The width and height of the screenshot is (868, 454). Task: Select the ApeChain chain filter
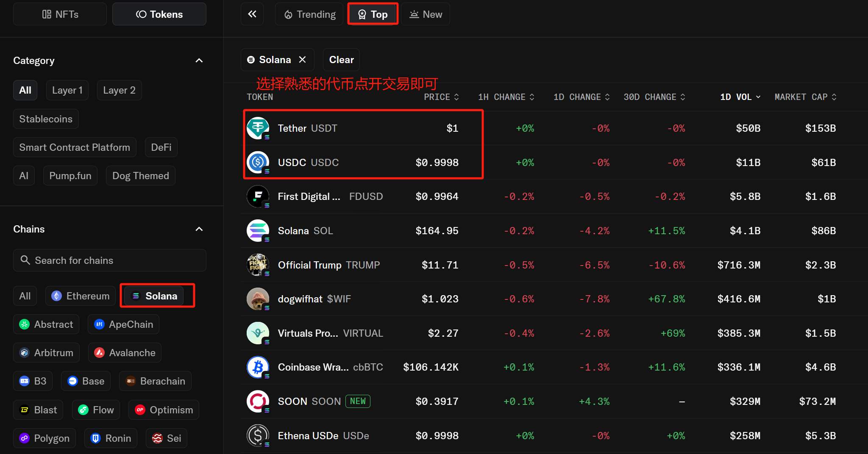(x=124, y=324)
